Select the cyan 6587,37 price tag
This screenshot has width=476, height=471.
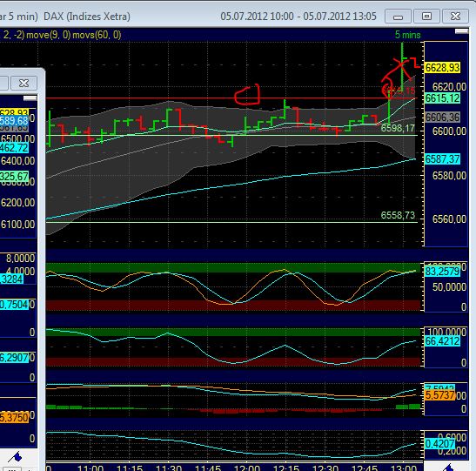[442, 158]
